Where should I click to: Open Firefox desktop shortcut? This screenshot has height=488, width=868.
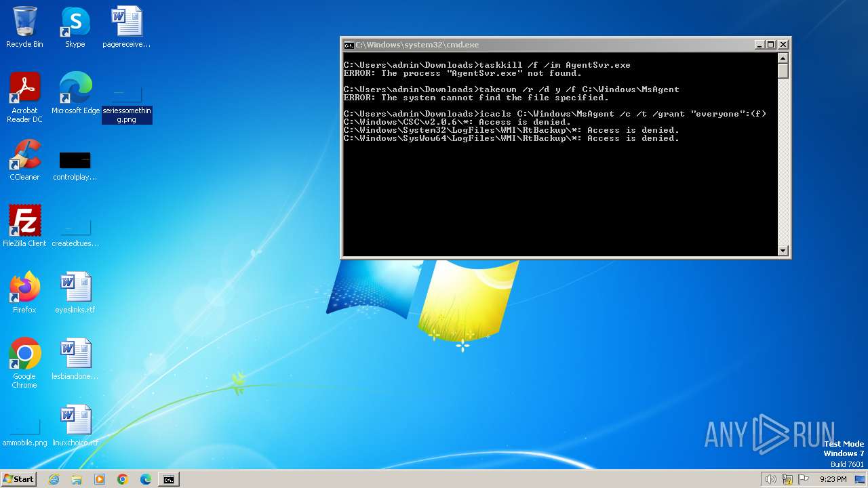click(x=24, y=293)
